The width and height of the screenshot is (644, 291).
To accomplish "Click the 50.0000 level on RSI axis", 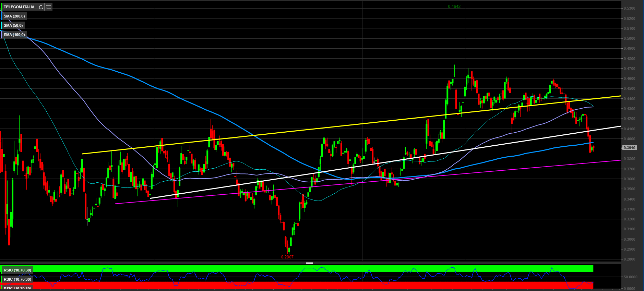I will [630, 277].
